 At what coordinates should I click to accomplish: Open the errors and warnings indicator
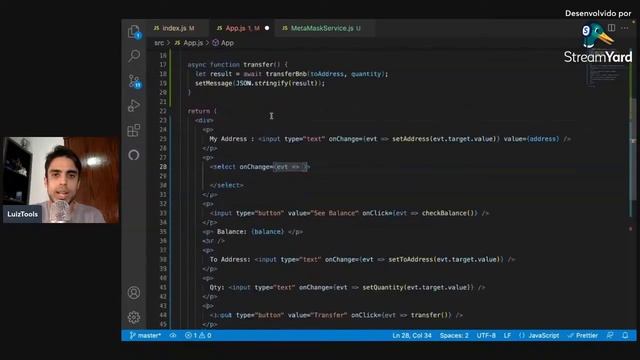(x=198, y=335)
